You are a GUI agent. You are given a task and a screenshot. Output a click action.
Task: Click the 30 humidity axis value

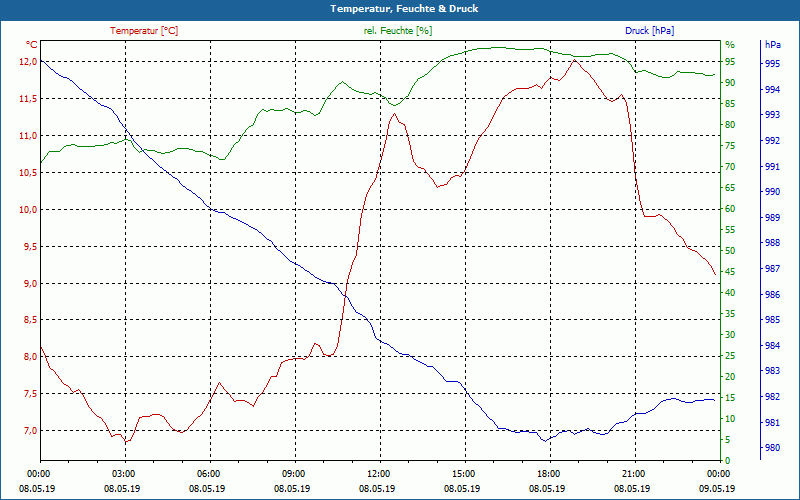730,335
